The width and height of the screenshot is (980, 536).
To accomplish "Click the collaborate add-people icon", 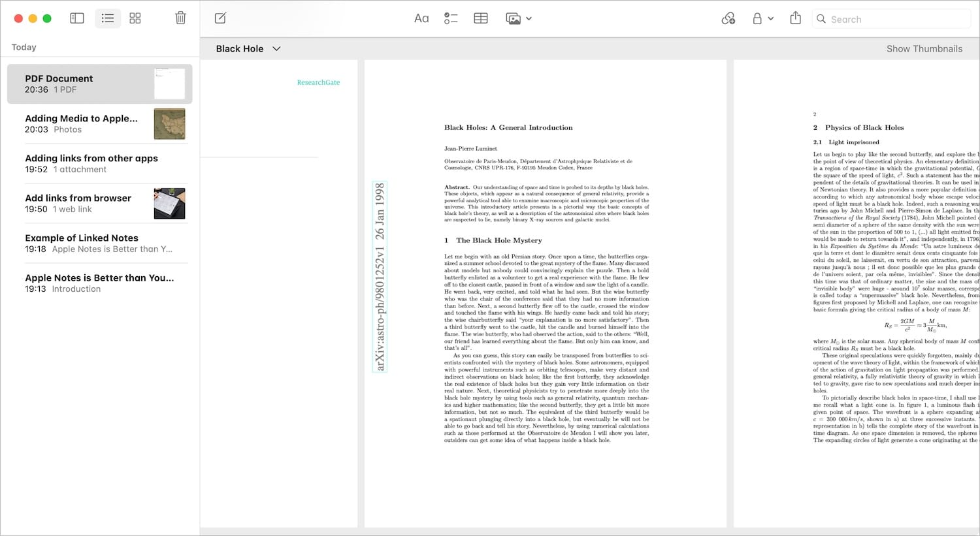I will point(728,18).
